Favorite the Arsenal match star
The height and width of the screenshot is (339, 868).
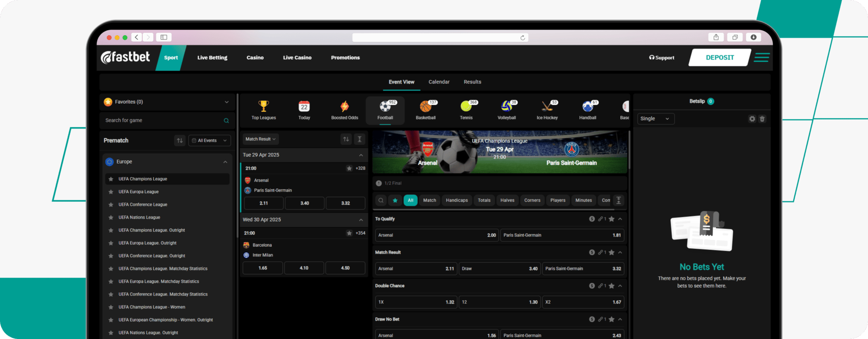[x=349, y=169]
